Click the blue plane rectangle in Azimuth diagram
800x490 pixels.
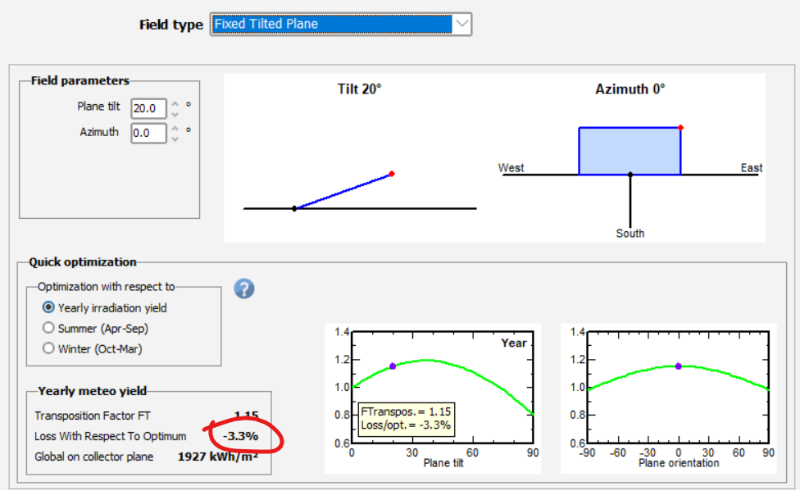629,150
